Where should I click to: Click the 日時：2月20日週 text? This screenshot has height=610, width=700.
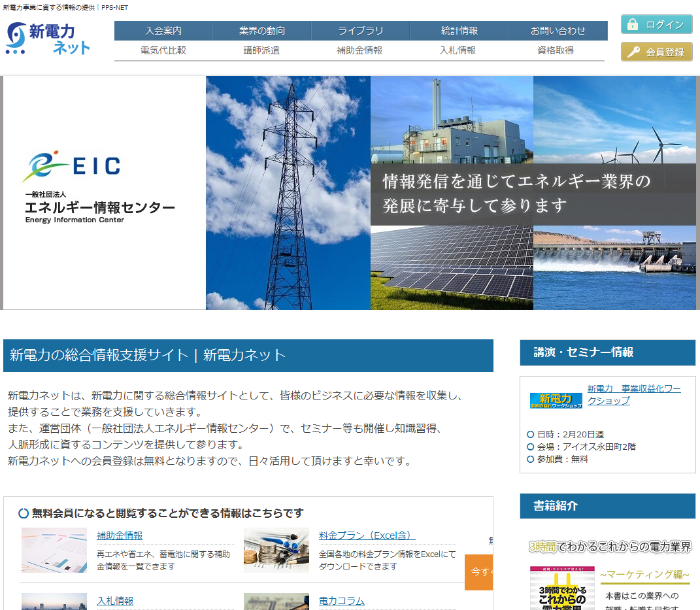(x=570, y=435)
